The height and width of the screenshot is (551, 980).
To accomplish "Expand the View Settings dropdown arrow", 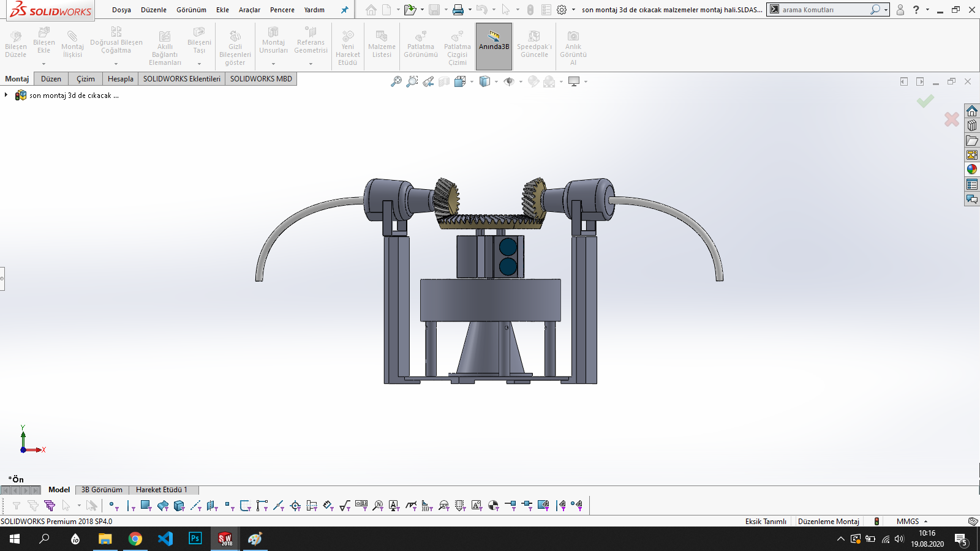I will point(586,81).
